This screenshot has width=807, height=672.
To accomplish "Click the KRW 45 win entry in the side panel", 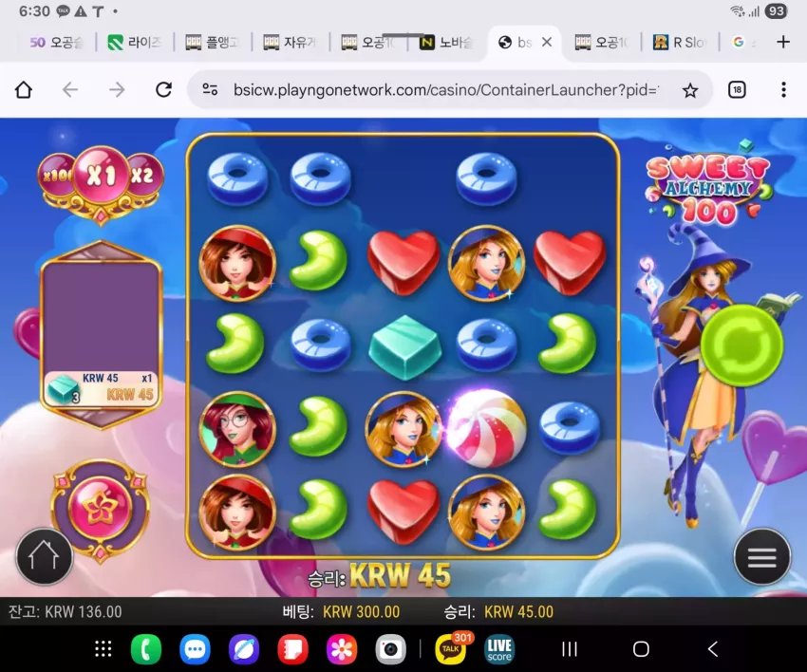I will [x=101, y=388].
